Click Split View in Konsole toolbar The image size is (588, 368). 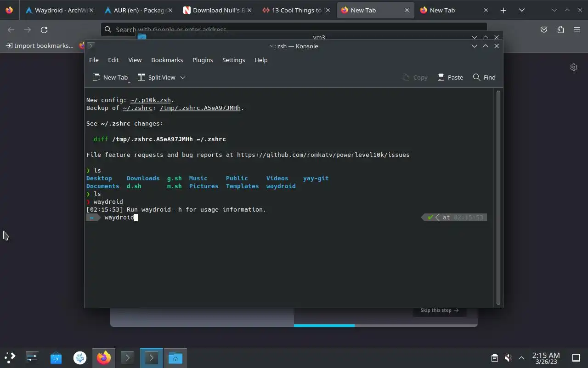click(157, 77)
